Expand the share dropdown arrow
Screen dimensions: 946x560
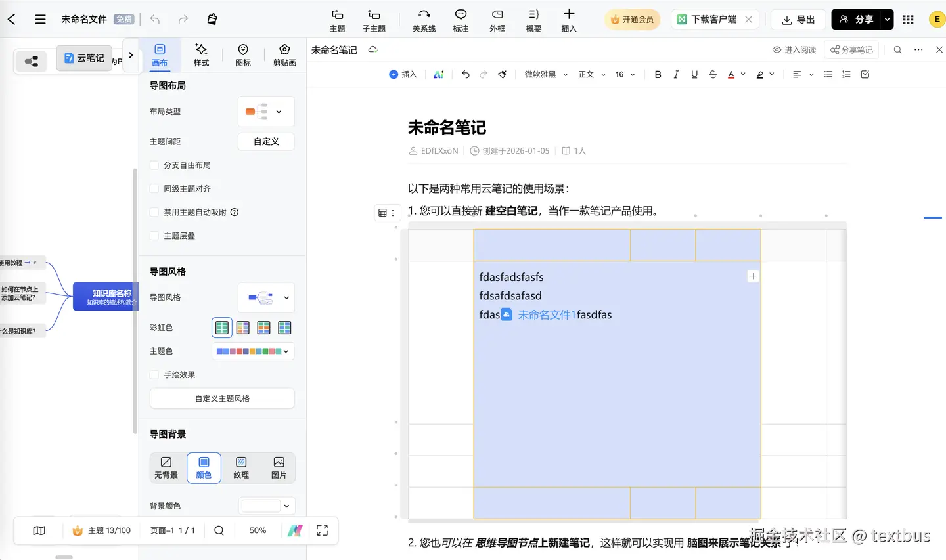point(887,20)
